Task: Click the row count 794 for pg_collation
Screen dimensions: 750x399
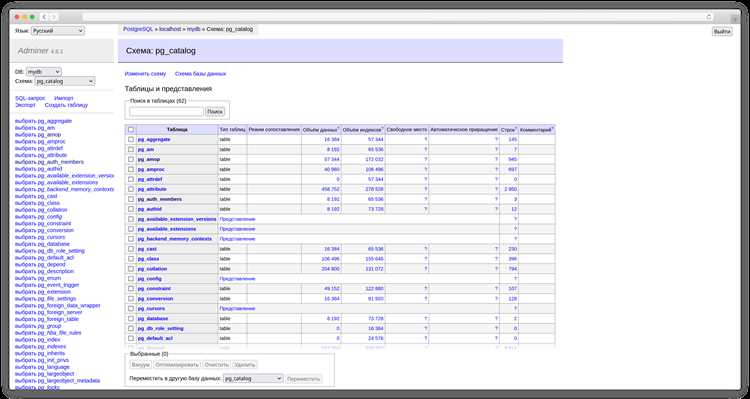Action: [513, 269]
